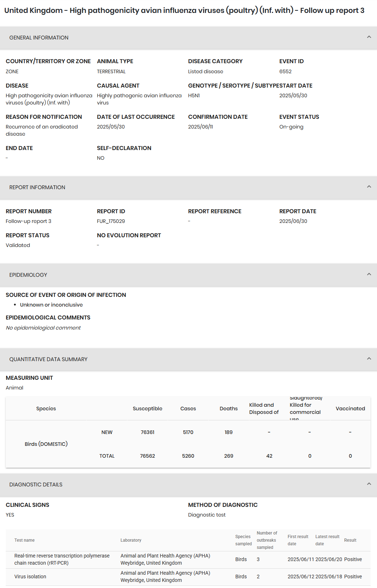Click the Killed and Disposed of header
Viewport: 377px width, 588px height.
pos(264,409)
